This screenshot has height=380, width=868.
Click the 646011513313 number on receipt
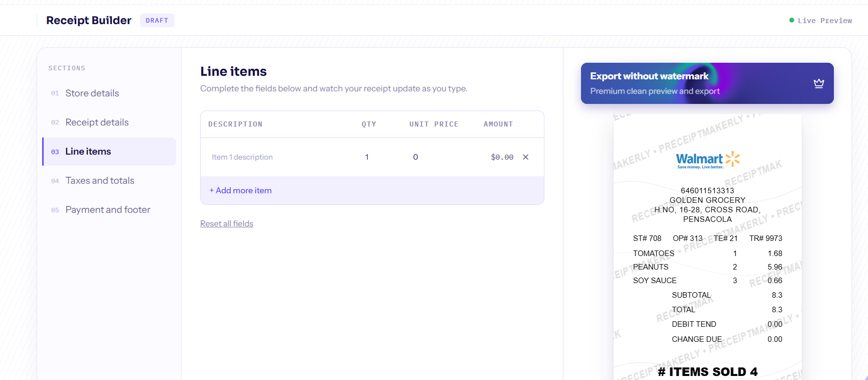[707, 191]
